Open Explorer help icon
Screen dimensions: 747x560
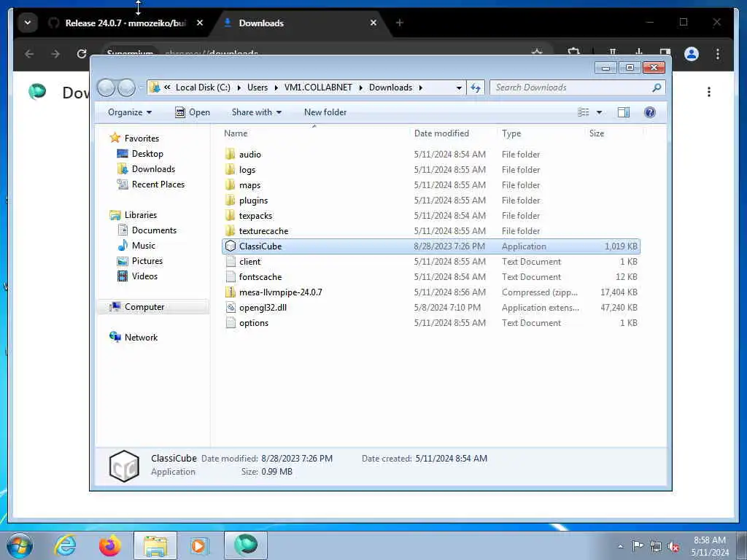[649, 112]
